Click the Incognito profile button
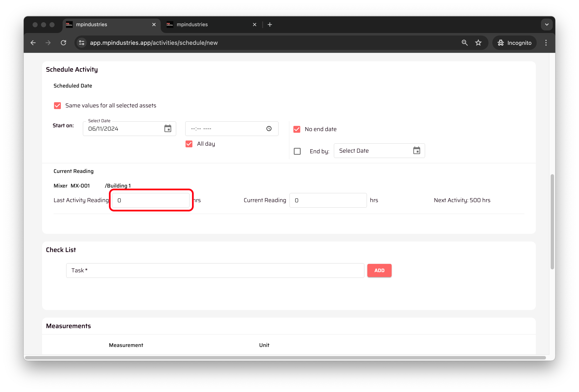This screenshot has height=392, width=579. pos(514,43)
